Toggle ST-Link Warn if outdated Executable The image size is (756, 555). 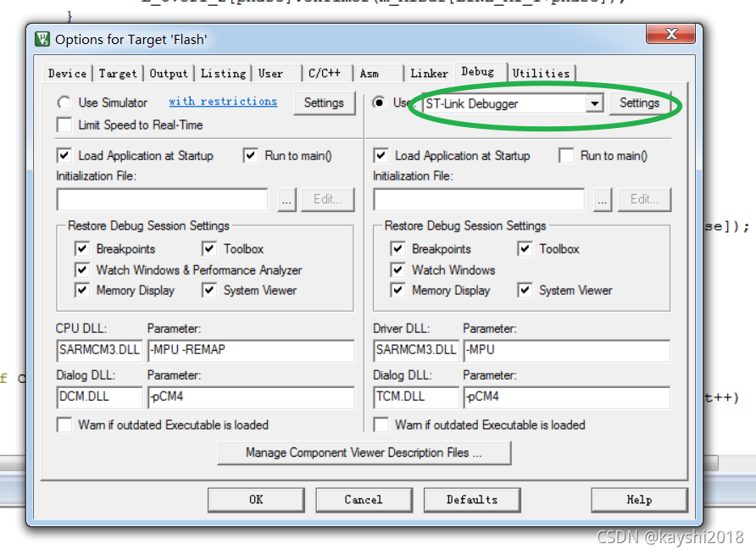pyautogui.click(x=381, y=425)
